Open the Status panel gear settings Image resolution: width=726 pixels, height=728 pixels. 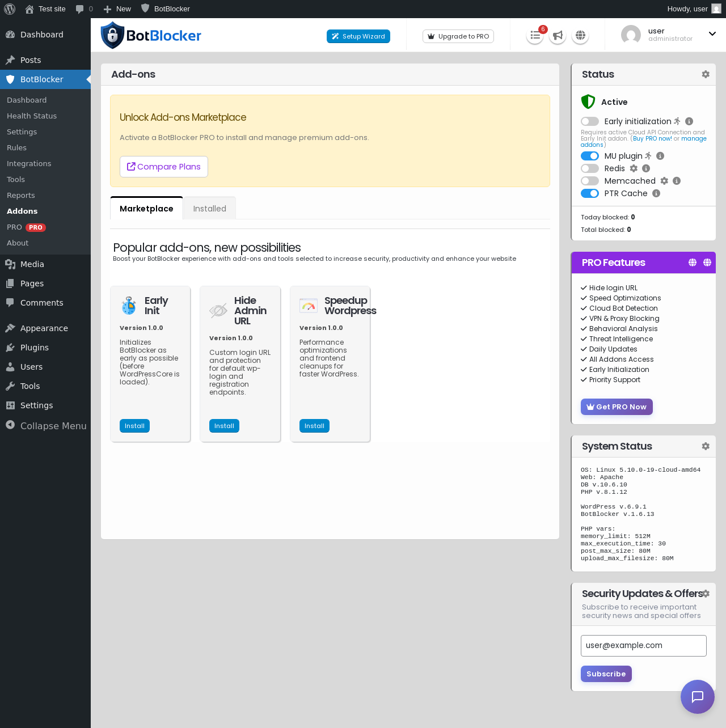(706, 74)
